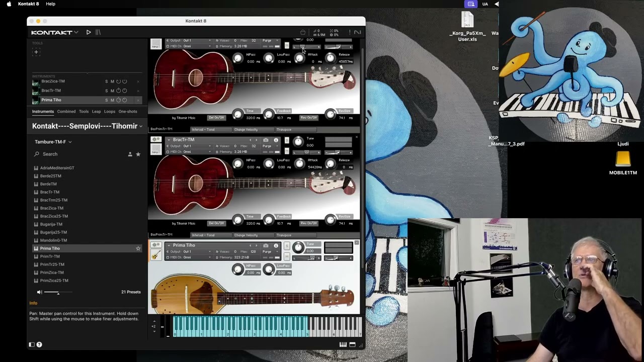The height and width of the screenshot is (362, 644).
Task: Switch to the Tools tab
Action: click(x=84, y=112)
